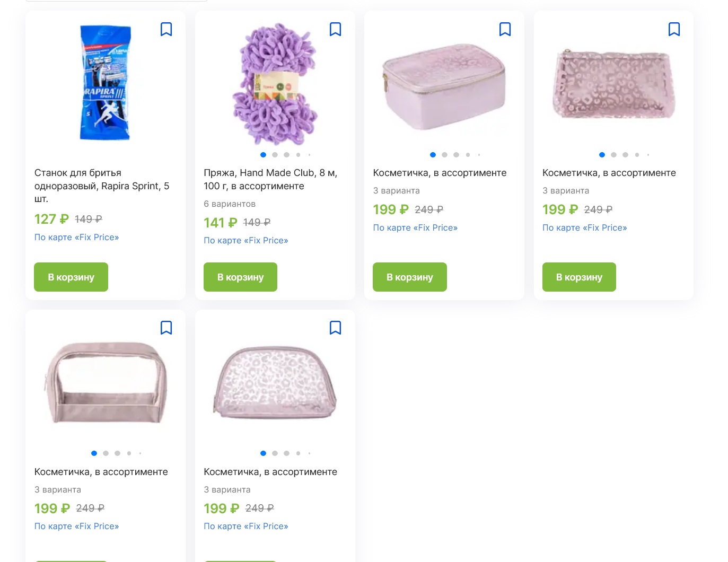Add Hand Made Club yarn to cart
The image size is (728, 562).
click(x=240, y=277)
